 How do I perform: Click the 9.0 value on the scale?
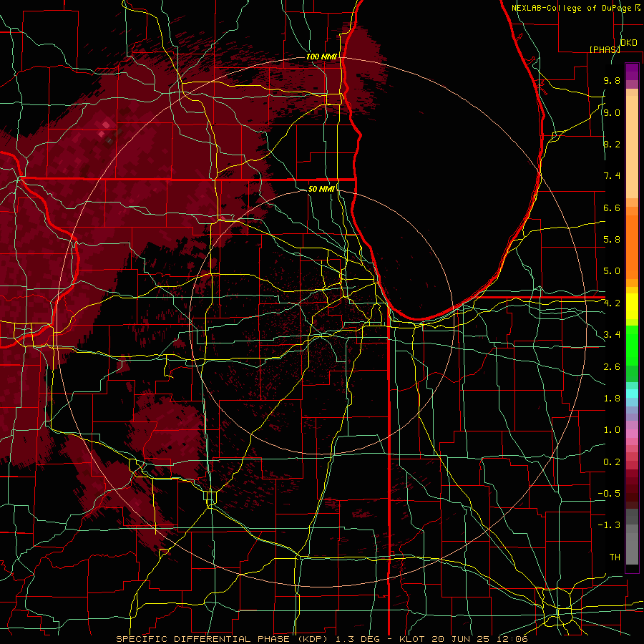point(612,112)
